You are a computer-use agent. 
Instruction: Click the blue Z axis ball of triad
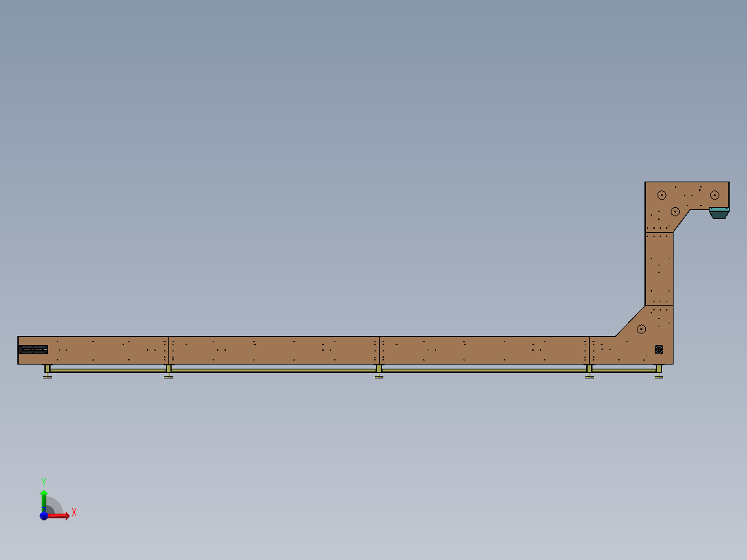point(44,516)
